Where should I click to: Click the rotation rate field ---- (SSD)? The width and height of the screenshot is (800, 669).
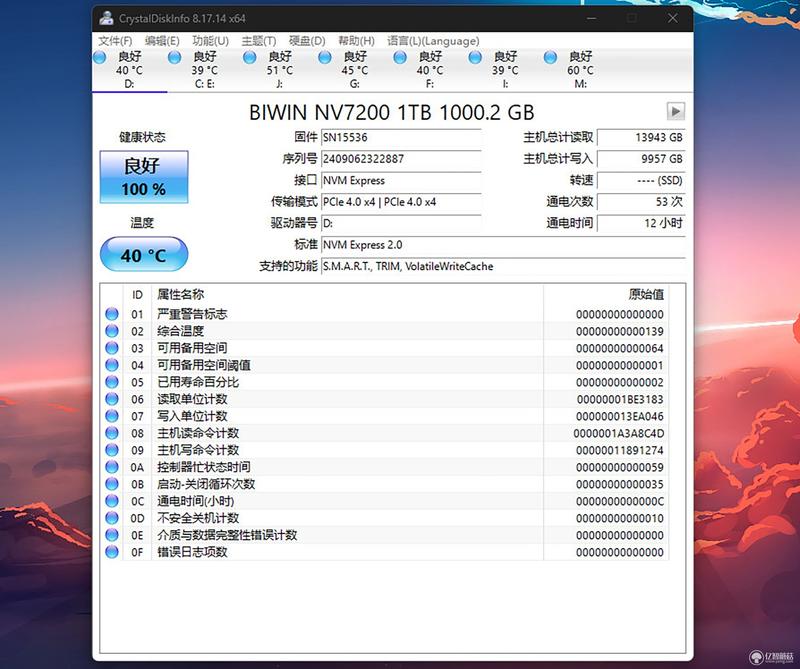tap(641, 180)
